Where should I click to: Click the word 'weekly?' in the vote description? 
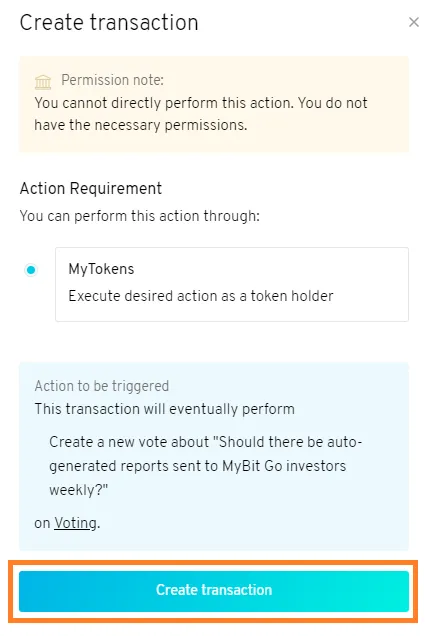coord(79,490)
